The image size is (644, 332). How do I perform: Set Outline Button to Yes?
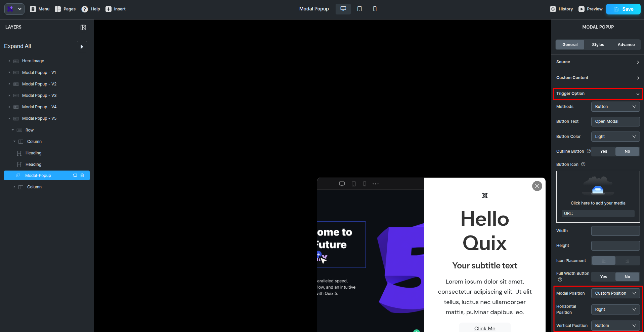(x=603, y=151)
